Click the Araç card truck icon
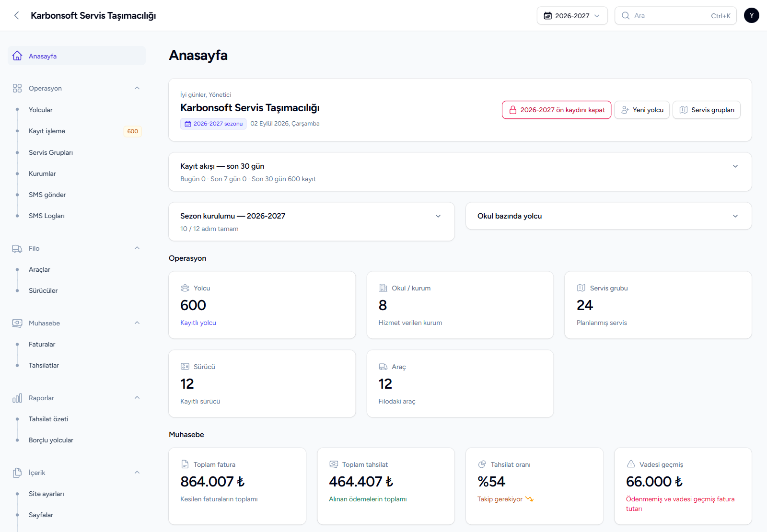 383,367
